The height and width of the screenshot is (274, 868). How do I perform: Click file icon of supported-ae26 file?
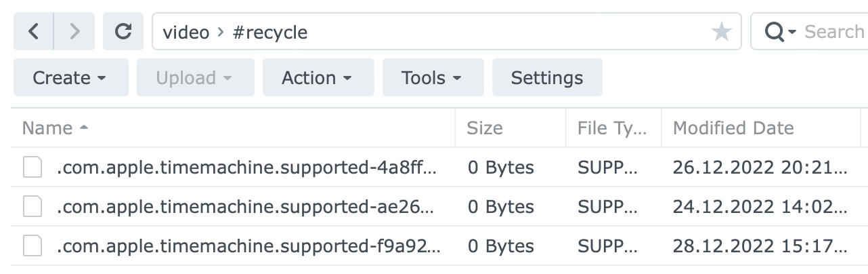coord(32,207)
